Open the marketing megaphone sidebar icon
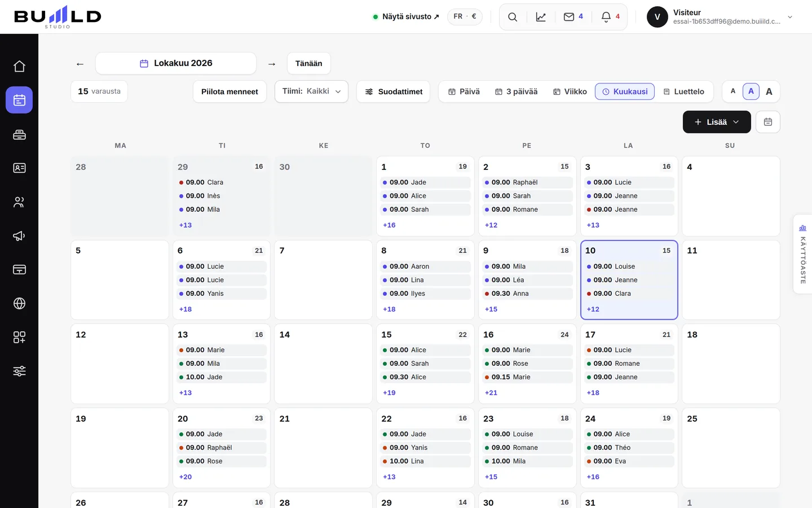The image size is (812, 508). click(x=19, y=236)
